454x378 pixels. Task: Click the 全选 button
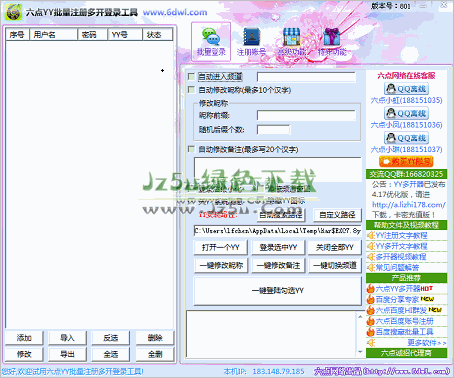[111, 354]
